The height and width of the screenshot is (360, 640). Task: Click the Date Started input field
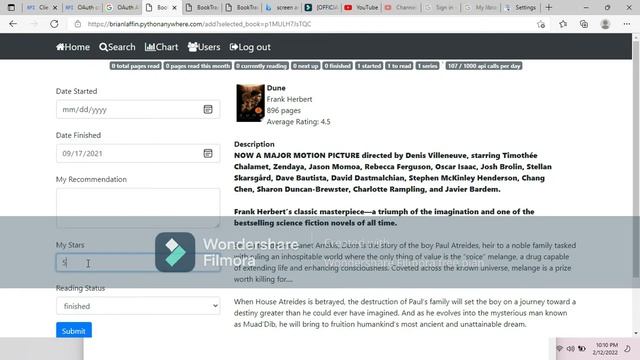pos(138,109)
